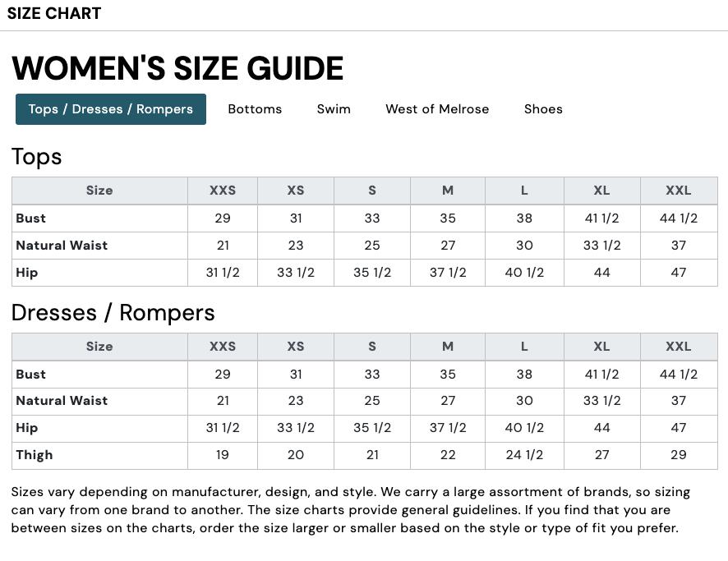View the Shoes size chart

[x=543, y=108]
